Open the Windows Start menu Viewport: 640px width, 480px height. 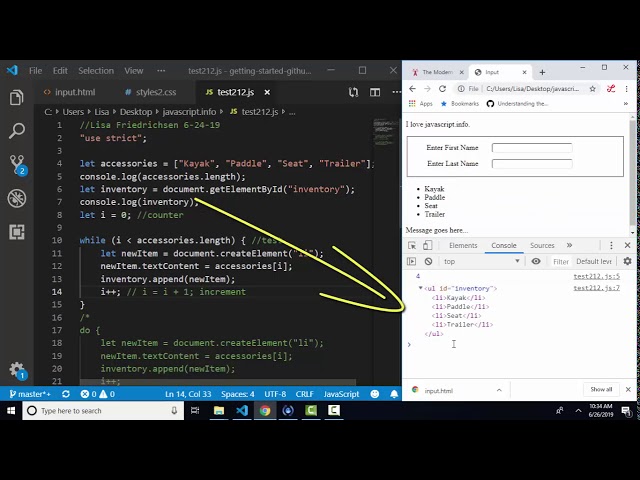point(11,411)
